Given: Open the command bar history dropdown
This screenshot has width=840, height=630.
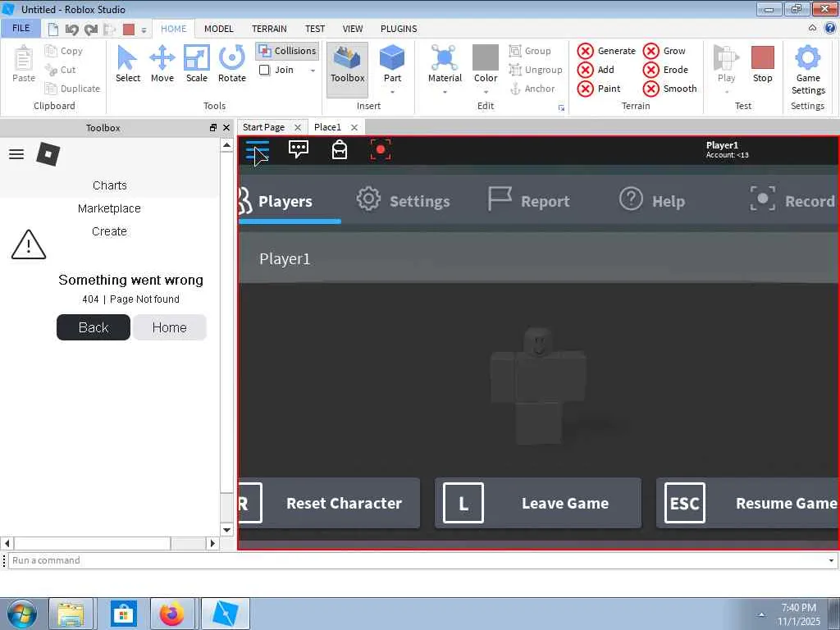Looking at the screenshot, I should (831, 560).
